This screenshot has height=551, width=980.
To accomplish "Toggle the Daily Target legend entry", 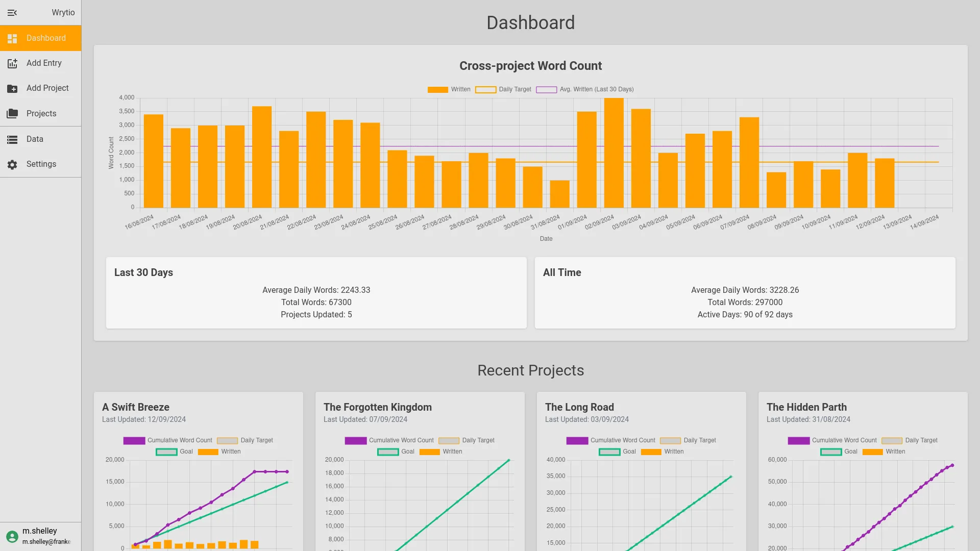I will click(504, 89).
